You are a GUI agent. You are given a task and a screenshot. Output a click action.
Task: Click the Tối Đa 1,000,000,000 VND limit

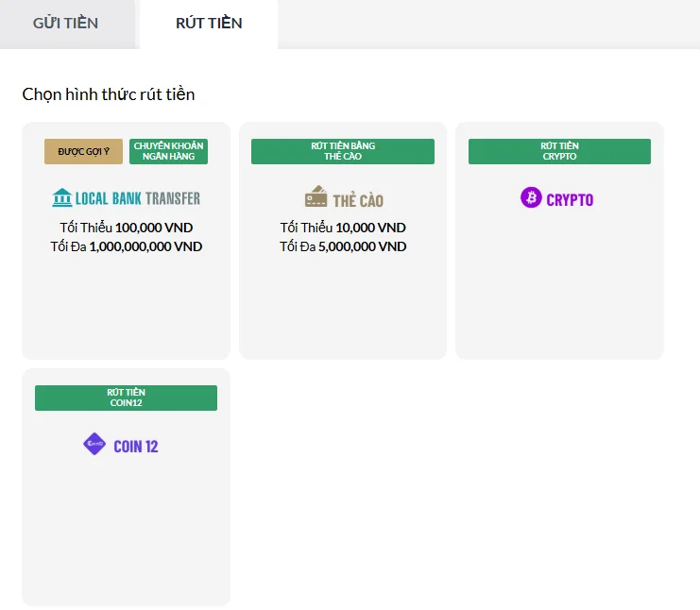[126, 246]
